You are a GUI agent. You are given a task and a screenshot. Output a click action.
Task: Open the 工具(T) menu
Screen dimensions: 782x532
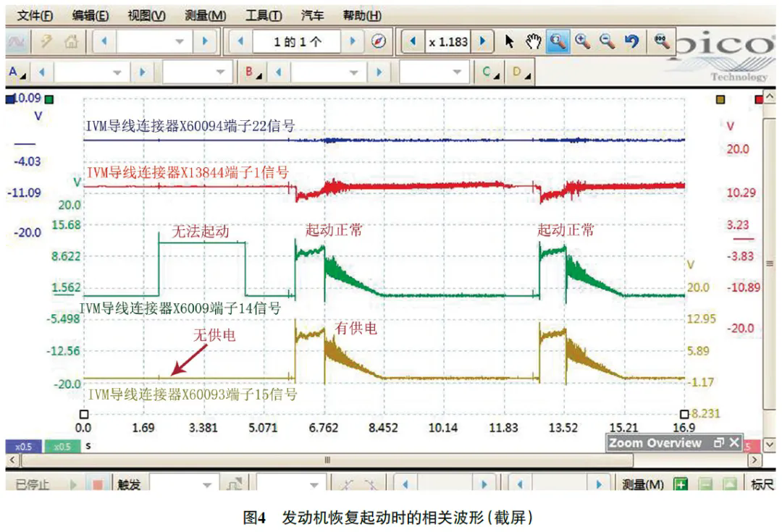click(x=264, y=15)
